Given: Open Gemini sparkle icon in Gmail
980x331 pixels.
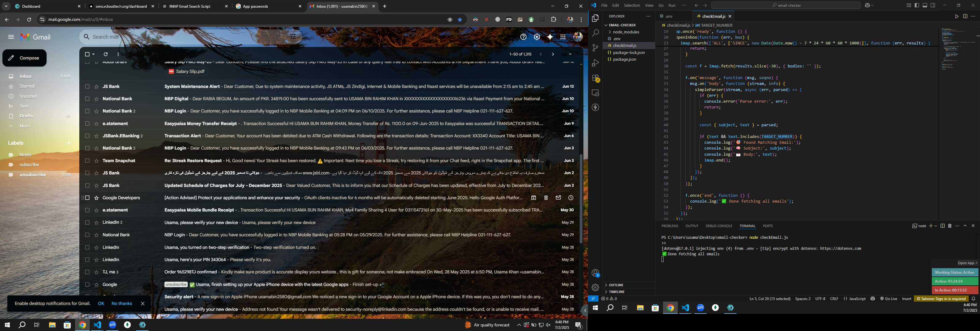Looking at the screenshot, I should (550, 37).
